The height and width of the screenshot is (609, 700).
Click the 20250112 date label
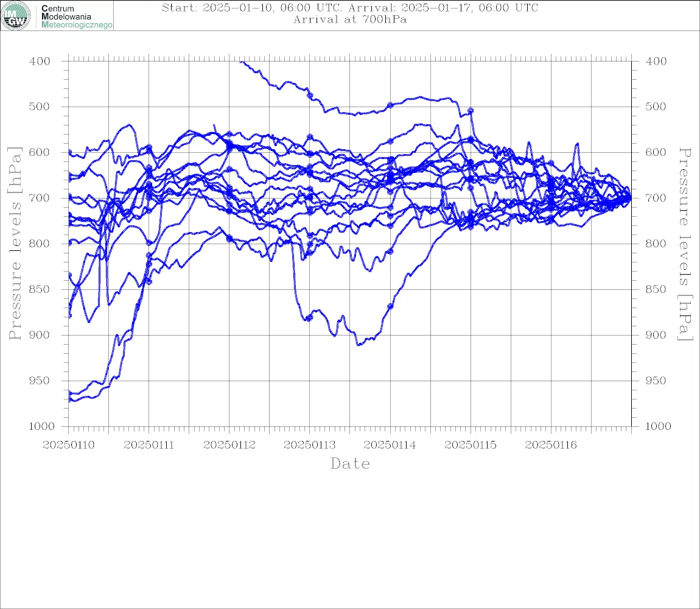coord(229,445)
